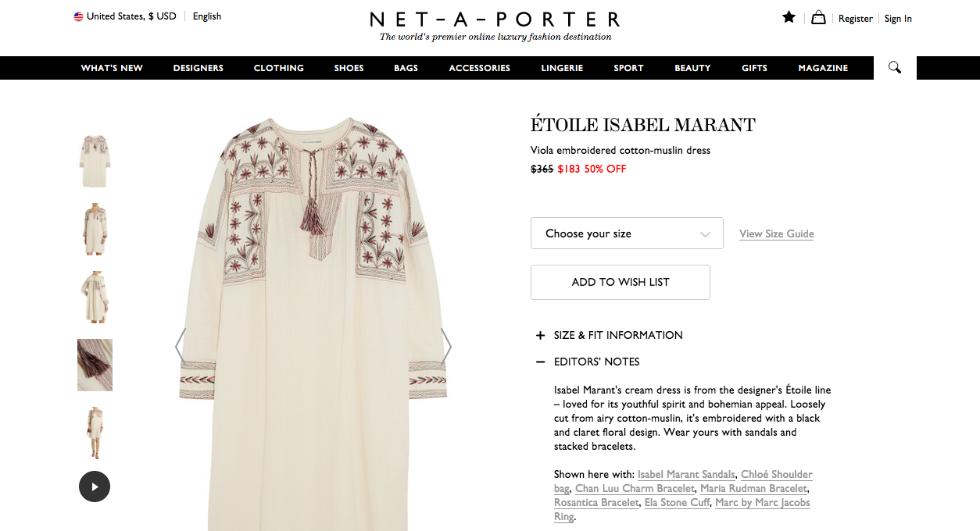Open the Designers menu
Viewport: 980px width, 531px height.
point(199,68)
